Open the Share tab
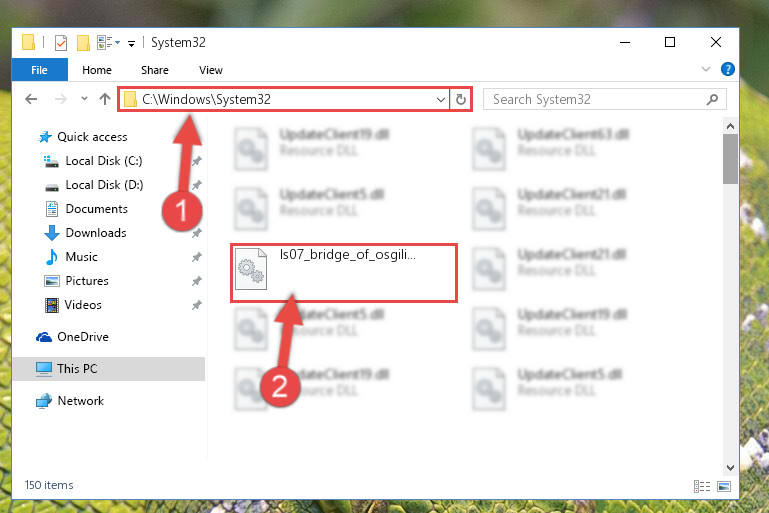 click(x=154, y=70)
